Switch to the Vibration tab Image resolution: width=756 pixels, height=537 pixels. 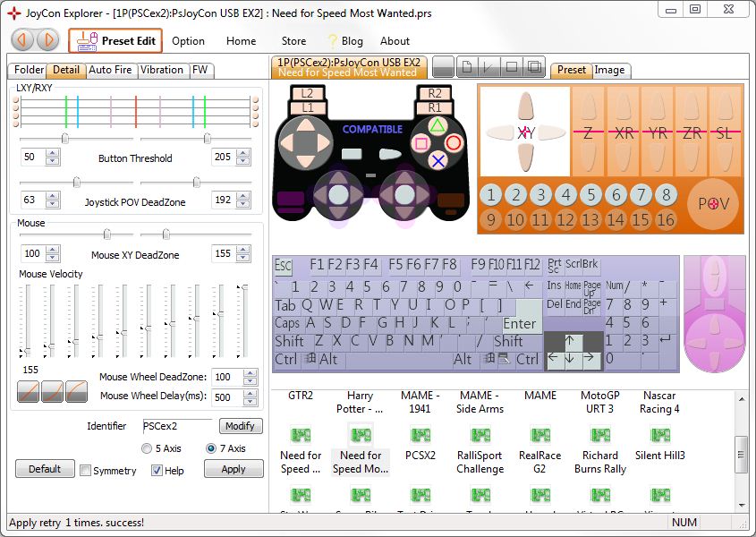(162, 70)
